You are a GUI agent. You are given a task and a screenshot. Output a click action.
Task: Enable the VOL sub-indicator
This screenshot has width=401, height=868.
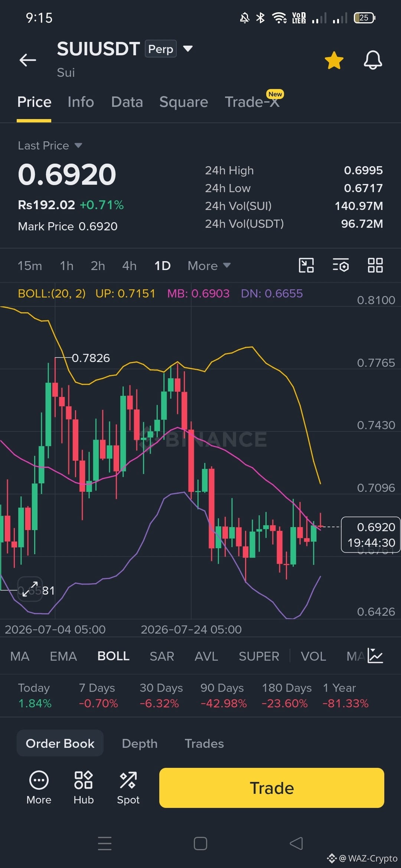pos(313,656)
